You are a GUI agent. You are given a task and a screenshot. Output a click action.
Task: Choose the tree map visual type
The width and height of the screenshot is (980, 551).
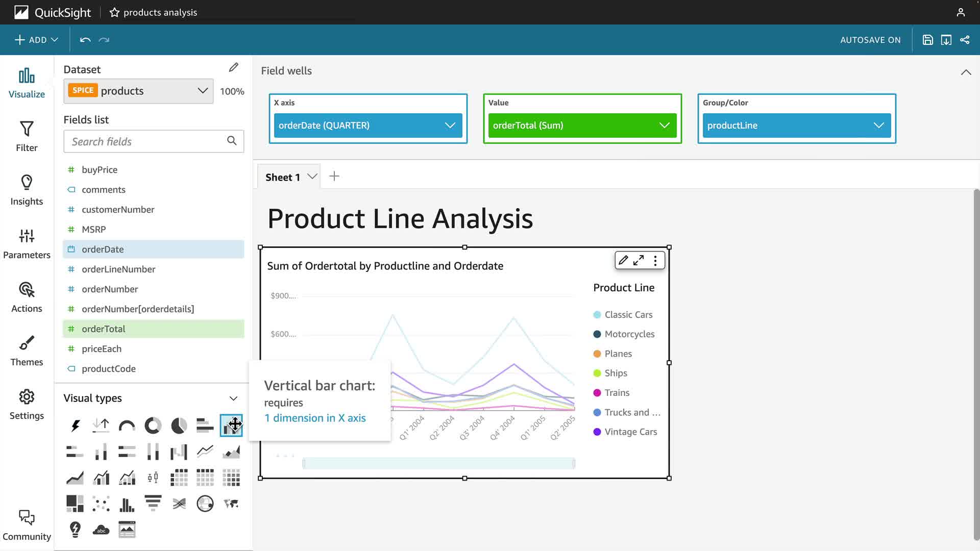click(x=75, y=504)
